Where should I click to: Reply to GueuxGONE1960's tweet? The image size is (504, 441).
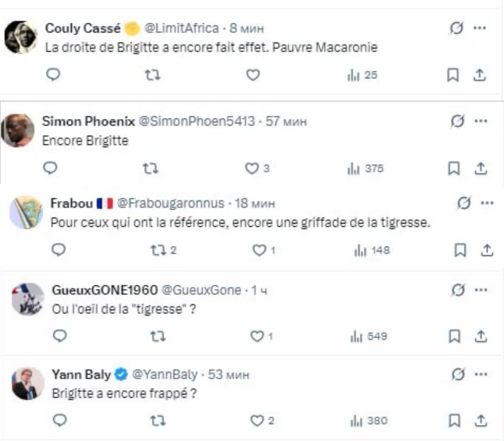(x=60, y=336)
